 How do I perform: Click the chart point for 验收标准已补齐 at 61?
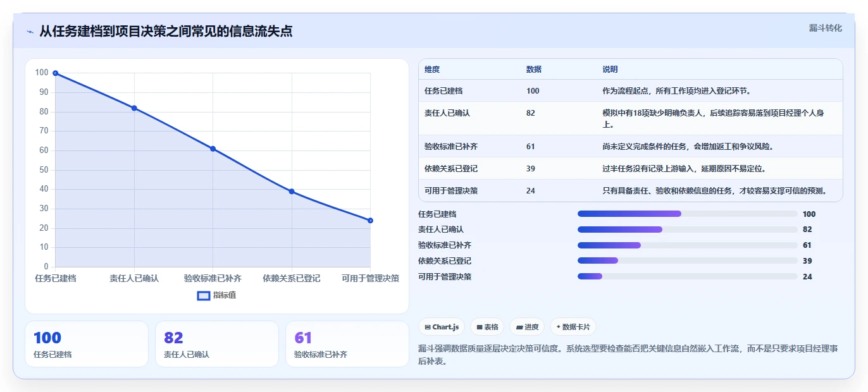click(213, 149)
